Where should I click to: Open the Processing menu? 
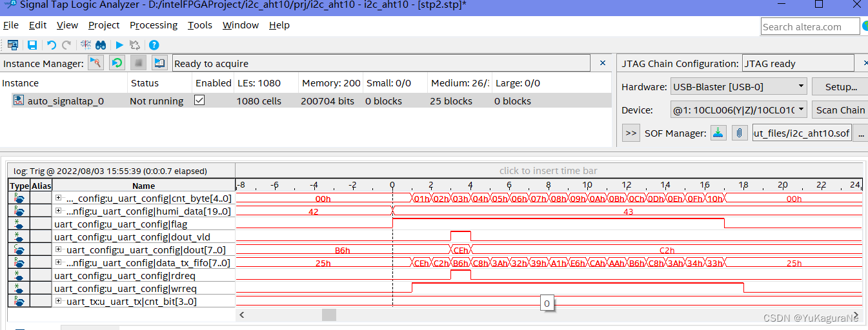pos(153,25)
